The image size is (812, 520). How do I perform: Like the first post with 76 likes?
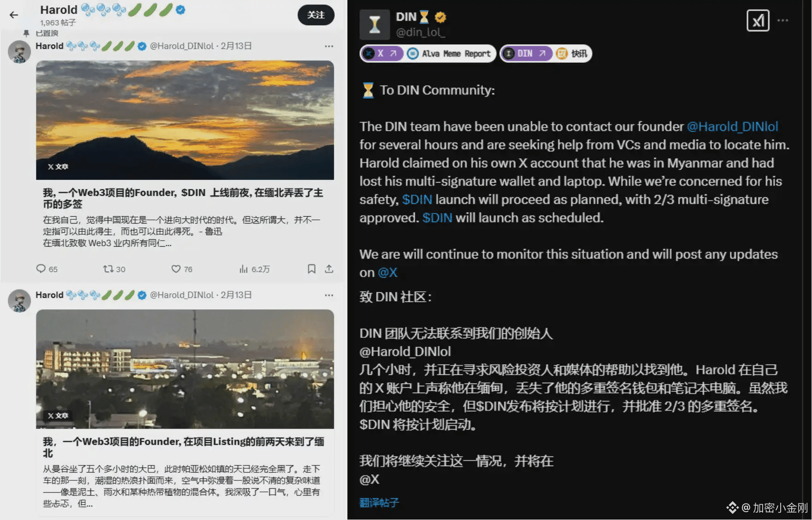click(182, 269)
